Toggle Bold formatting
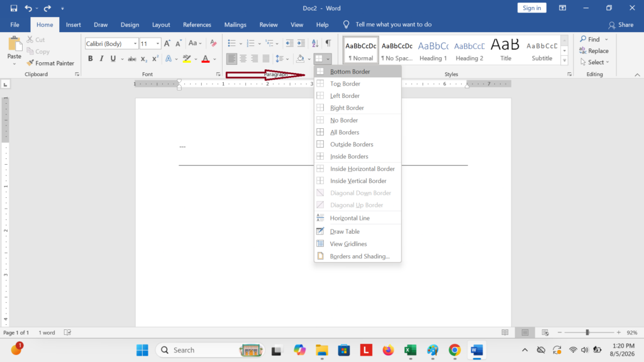 click(x=91, y=58)
